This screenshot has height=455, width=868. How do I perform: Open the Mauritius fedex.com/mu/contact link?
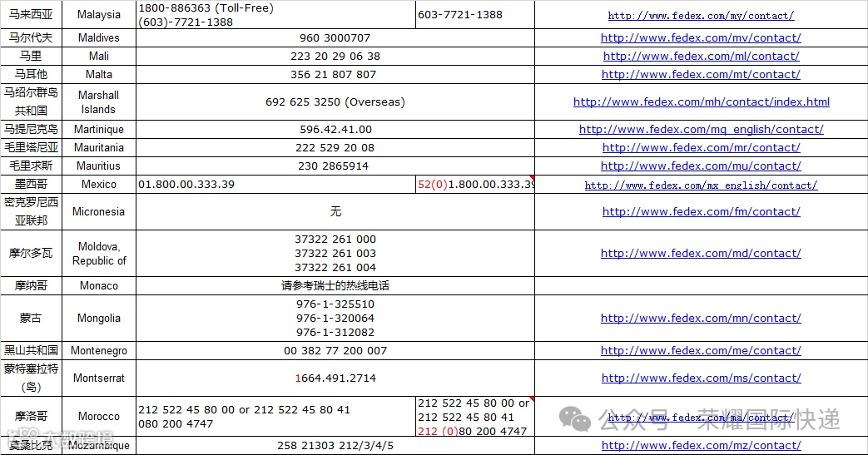tap(701, 166)
